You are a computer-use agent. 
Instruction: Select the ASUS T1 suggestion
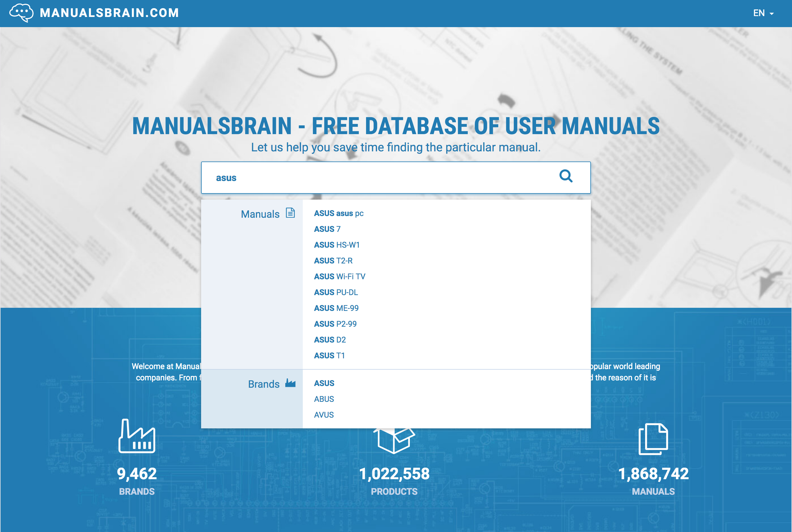[x=329, y=355]
